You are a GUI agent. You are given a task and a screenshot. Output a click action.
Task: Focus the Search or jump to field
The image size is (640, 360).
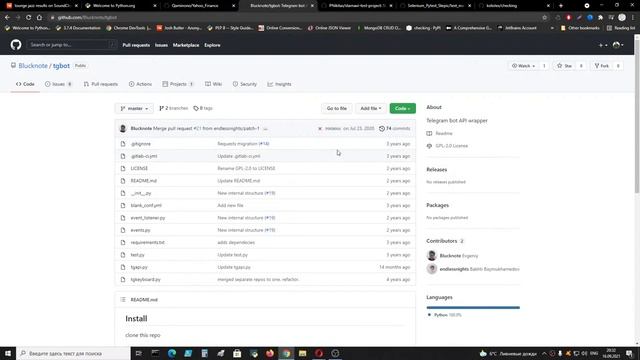[71, 45]
